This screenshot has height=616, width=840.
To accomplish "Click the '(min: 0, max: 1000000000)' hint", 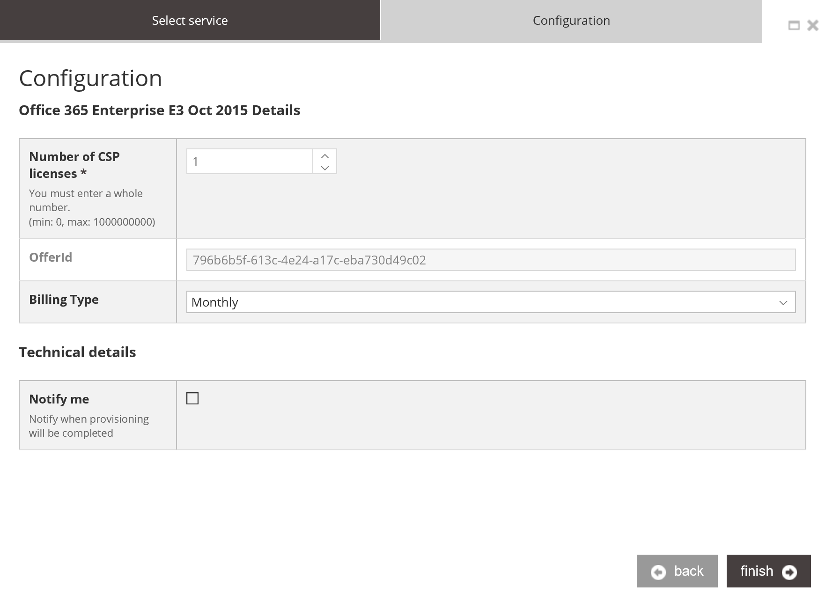I will point(92,222).
